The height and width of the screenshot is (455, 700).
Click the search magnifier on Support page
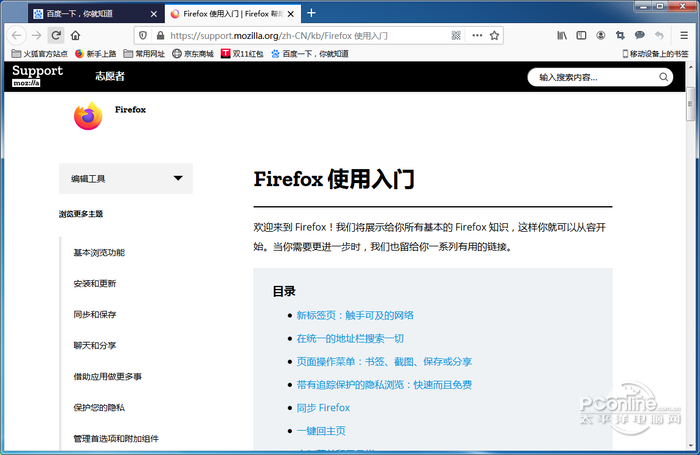point(663,77)
